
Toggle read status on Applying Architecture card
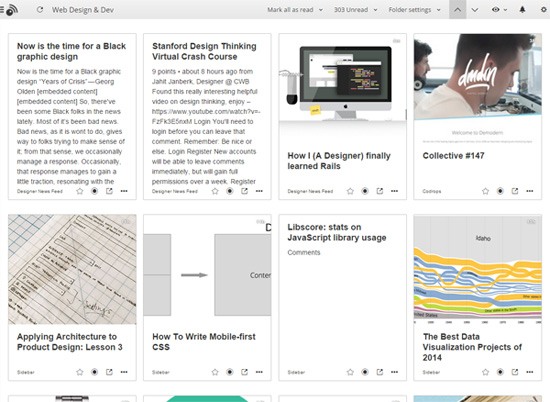pos(94,372)
